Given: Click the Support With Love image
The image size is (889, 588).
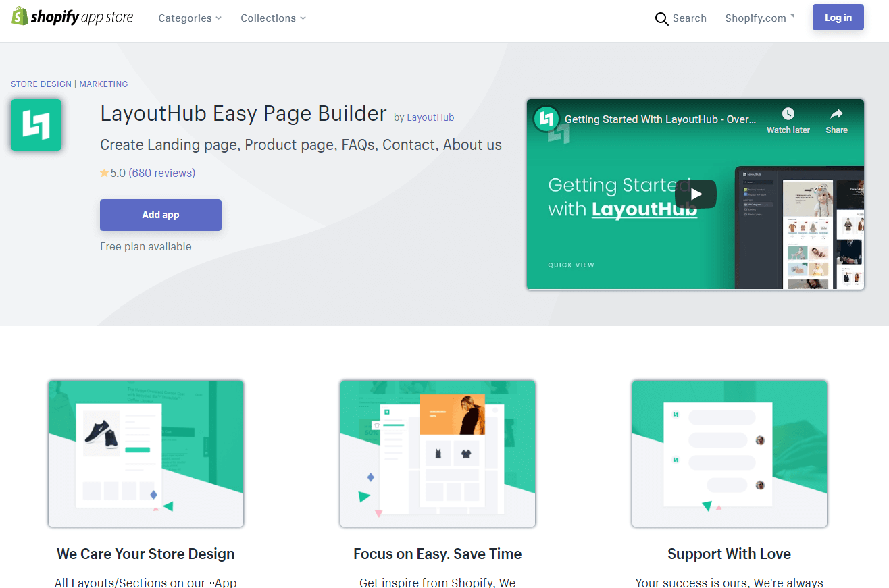Looking at the screenshot, I should point(730,453).
